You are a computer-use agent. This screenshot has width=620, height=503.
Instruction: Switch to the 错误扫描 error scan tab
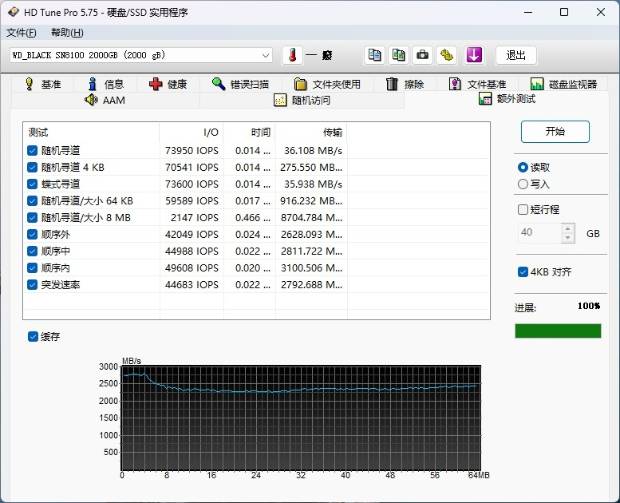(240, 84)
